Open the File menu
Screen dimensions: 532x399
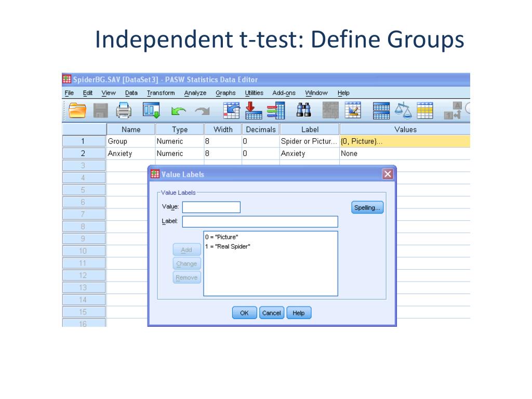click(69, 93)
